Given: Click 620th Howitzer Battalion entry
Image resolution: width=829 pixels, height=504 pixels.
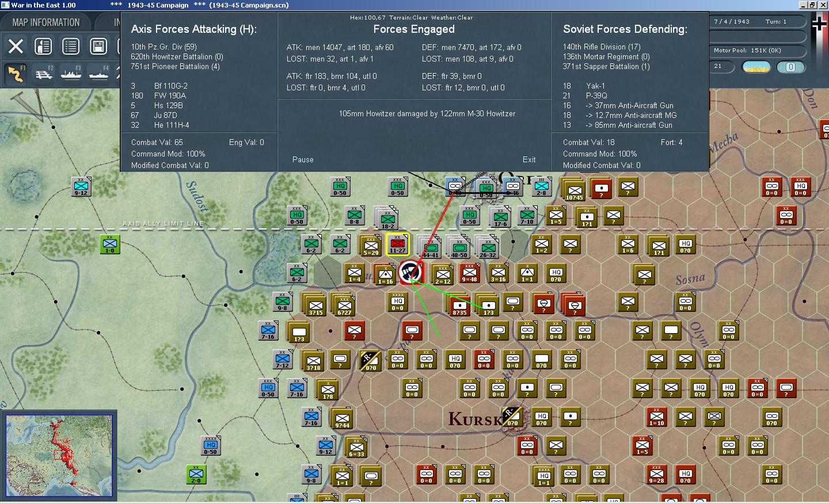Looking at the screenshot, I should click(177, 56).
